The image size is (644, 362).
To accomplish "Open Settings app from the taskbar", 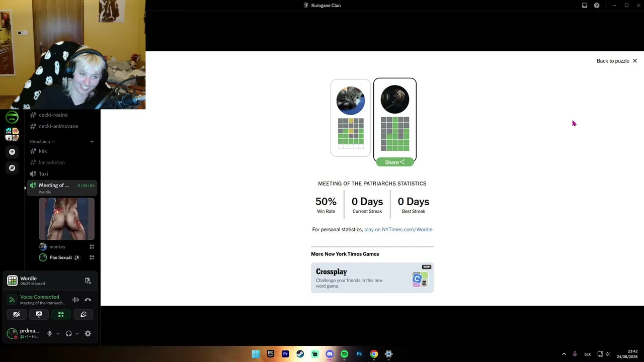I will click(x=388, y=354).
